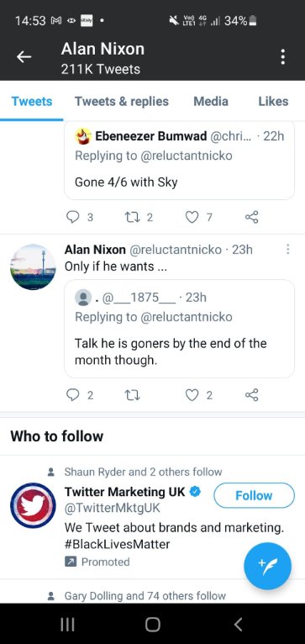Open the three-dot overflow menu in header
Image resolution: width=305 pixels, height=644 pixels.
[283, 57]
